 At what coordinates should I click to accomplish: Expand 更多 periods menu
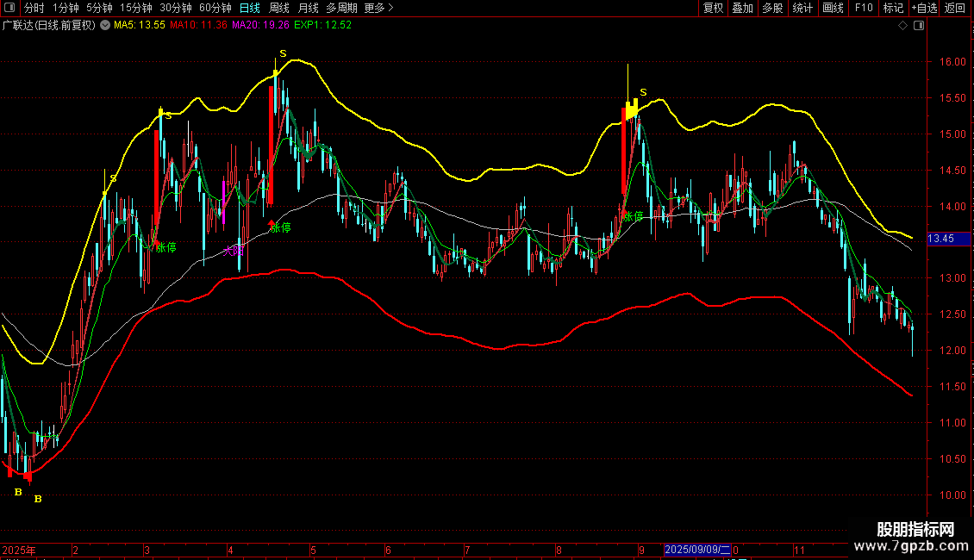click(x=378, y=8)
